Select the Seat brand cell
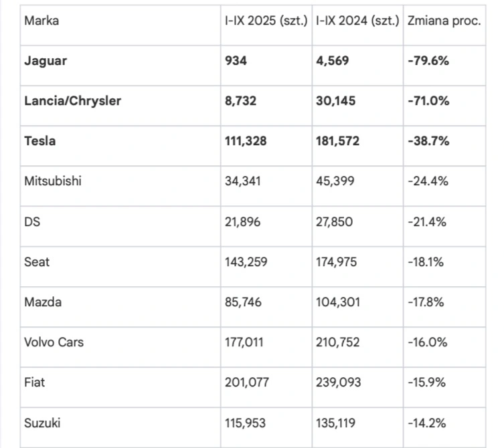Screen dimensions: 504x448 tap(36, 261)
